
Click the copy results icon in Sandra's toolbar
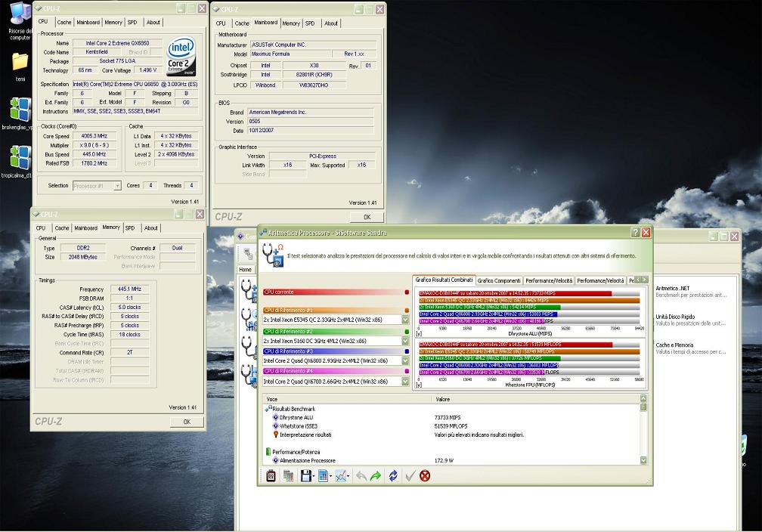288,476
